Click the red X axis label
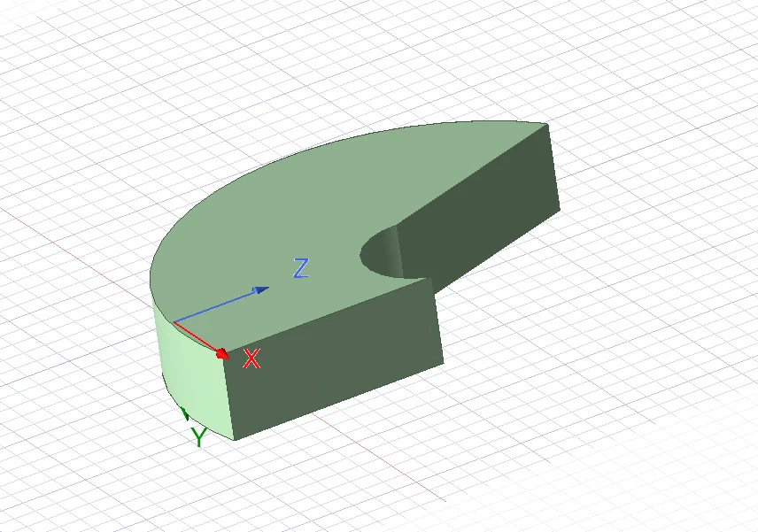 coord(251,359)
